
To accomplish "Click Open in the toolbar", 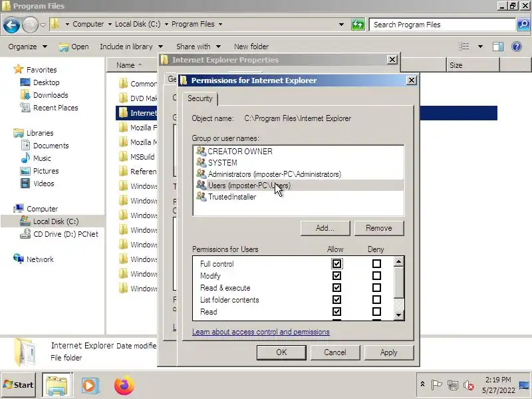I will click(x=74, y=47).
